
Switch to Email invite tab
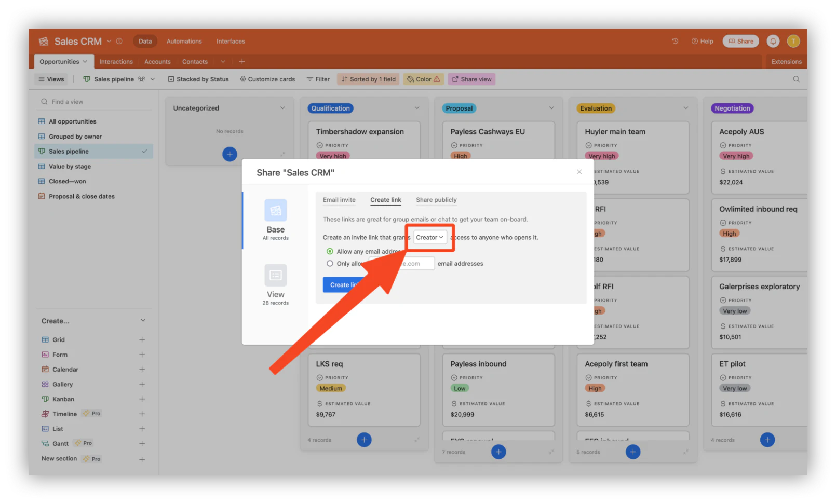click(x=339, y=200)
